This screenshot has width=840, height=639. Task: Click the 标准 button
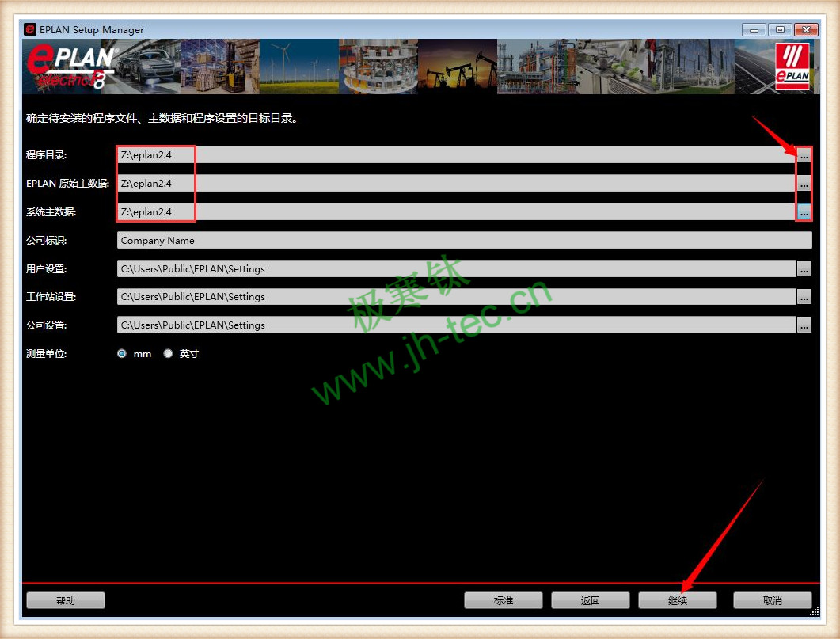(503, 600)
